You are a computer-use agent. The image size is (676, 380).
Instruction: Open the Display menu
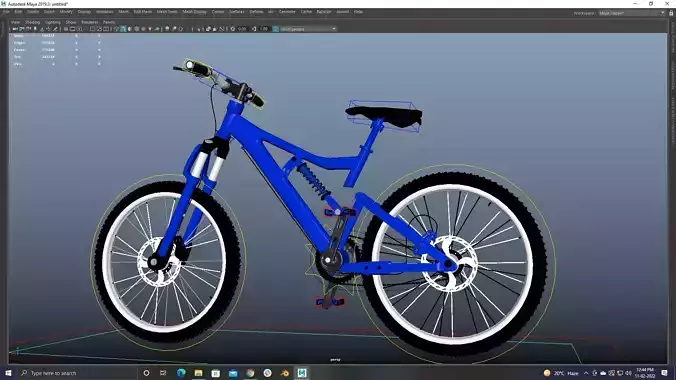coord(84,12)
